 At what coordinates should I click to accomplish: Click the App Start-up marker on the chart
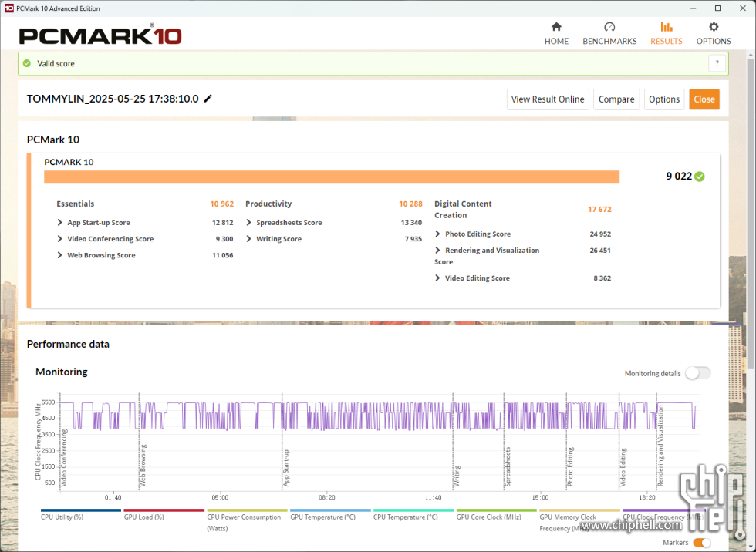(286, 468)
